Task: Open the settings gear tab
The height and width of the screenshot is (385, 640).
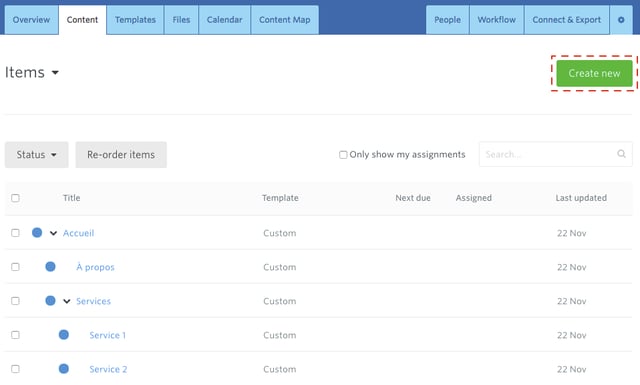Action: pyautogui.click(x=621, y=20)
